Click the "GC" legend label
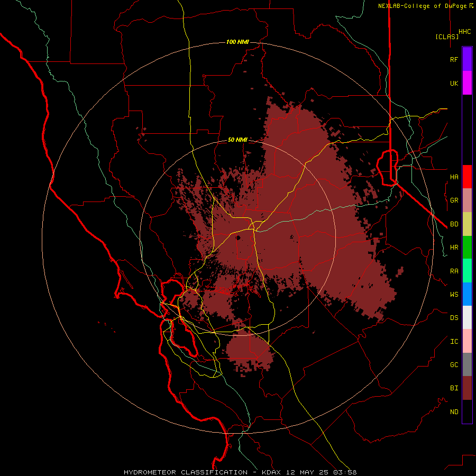 pyautogui.click(x=454, y=364)
